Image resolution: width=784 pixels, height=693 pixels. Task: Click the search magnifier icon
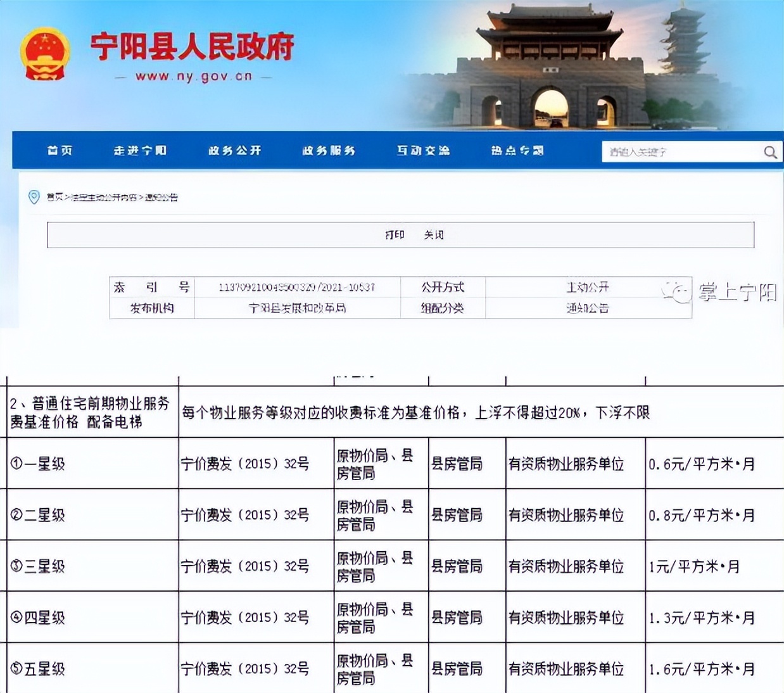(x=769, y=152)
